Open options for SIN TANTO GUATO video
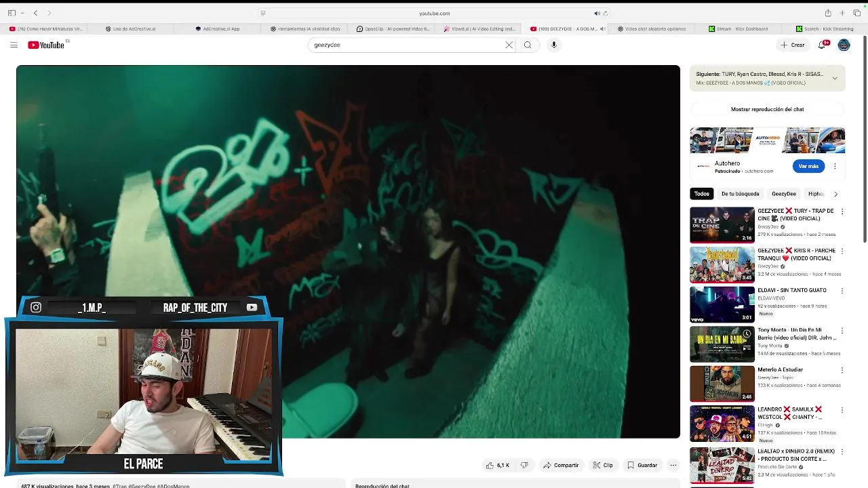 pyautogui.click(x=842, y=291)
